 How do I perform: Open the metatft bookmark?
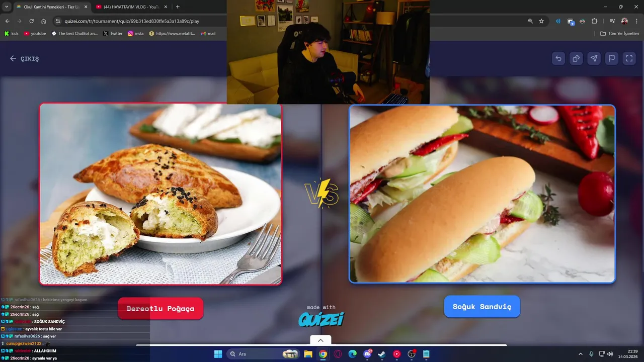pos(172,34)
